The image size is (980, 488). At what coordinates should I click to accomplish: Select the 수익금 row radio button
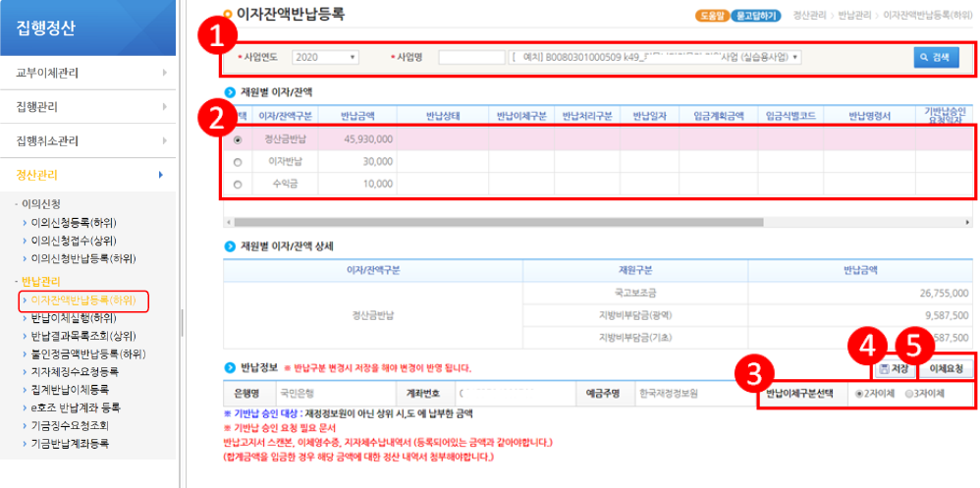click(238, 185)
